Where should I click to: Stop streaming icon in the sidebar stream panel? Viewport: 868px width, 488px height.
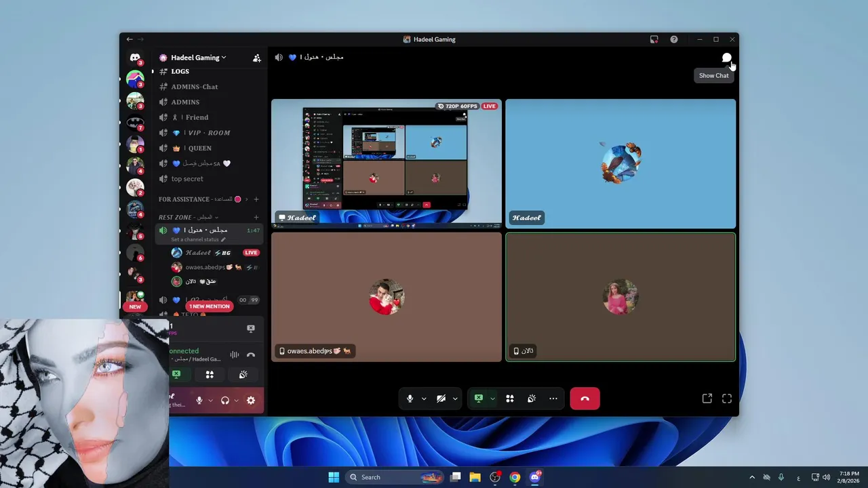tap(250, 329)
